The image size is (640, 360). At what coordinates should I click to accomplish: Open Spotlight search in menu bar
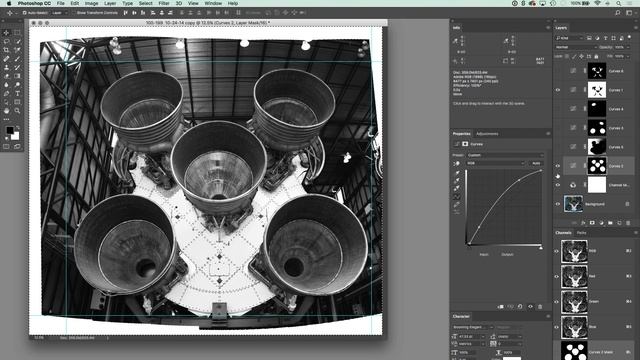pyautogui.click(x=619, y=3)
